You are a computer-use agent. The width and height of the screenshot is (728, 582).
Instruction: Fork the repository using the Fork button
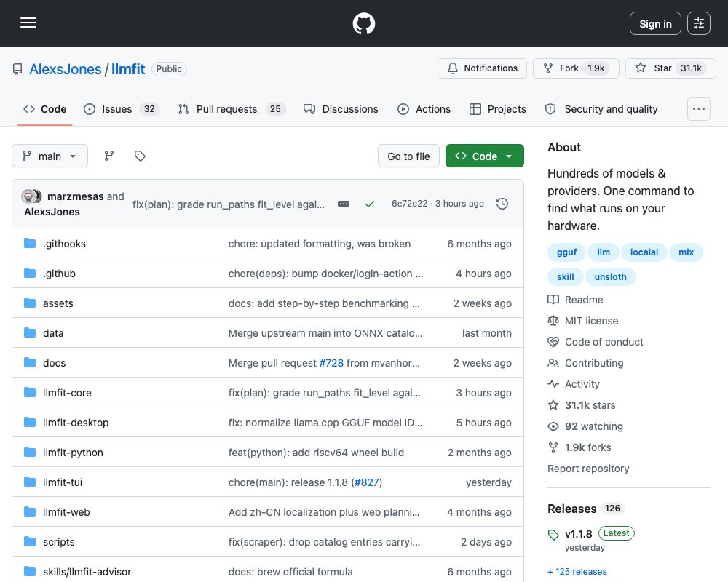[576, 68]
